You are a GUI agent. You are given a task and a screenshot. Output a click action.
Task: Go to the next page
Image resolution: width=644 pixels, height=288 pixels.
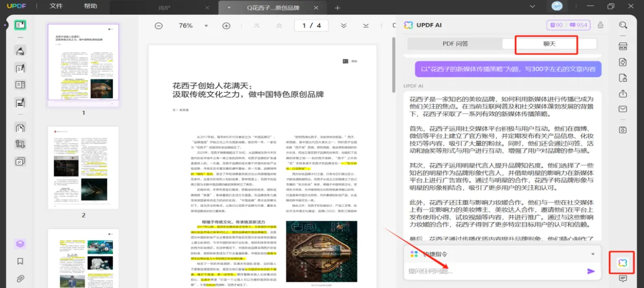coord(344,25)
